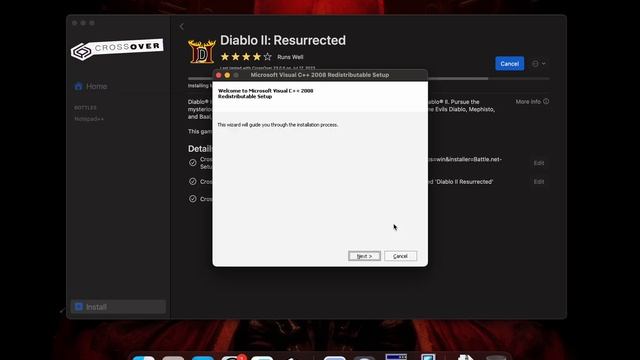The height and width of the screenshot is (360, 640).
Task: Click the checkmark icon of the third detail row
Action: pos(193,199)
